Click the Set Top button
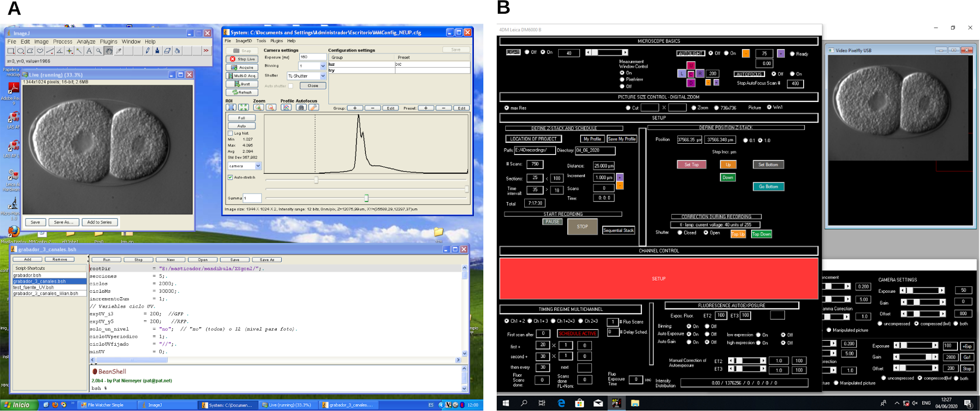Viewport: 980px width, 411px height. (691, 165)
